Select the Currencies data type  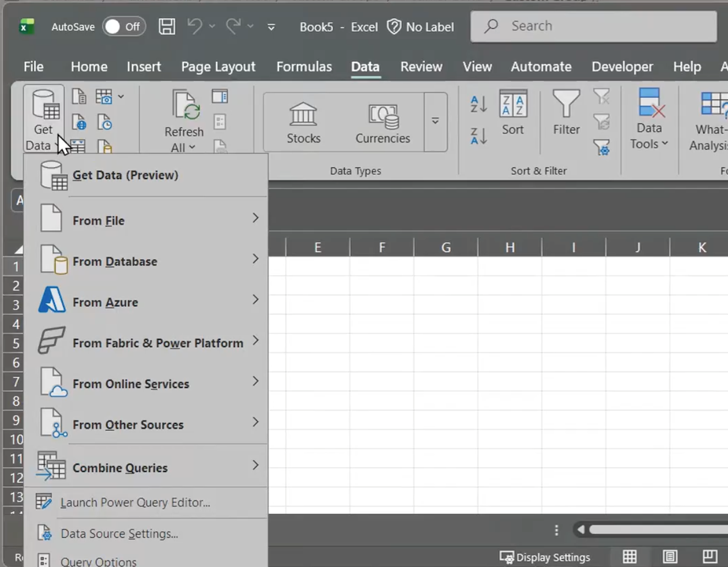click(383, 123)
